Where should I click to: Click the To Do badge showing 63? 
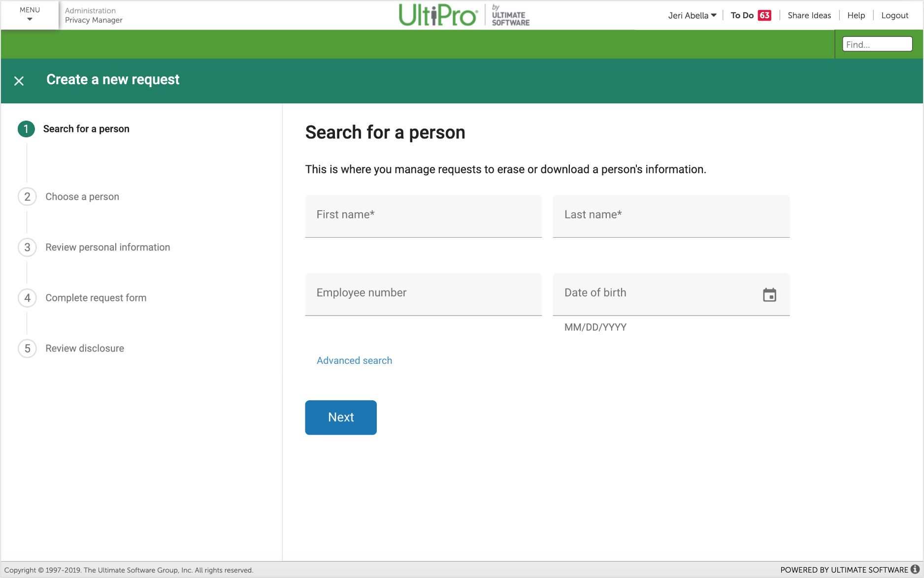pos(764,15)
